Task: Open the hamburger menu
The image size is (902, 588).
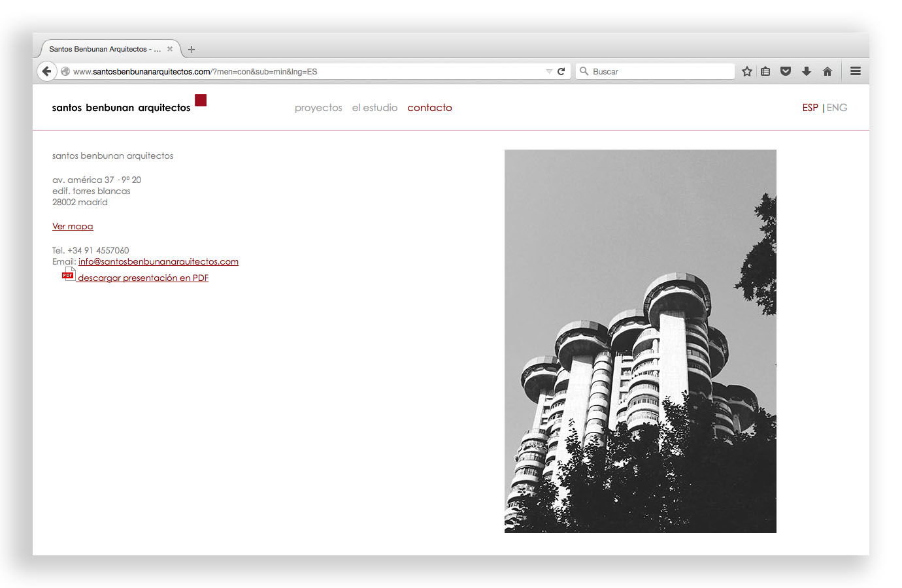Action: (x=855, y=71)
